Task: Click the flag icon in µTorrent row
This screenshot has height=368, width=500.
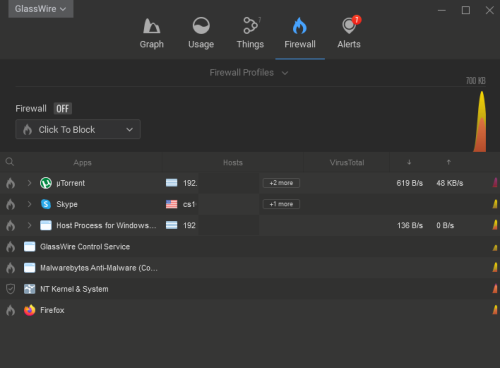Action: 172,183
